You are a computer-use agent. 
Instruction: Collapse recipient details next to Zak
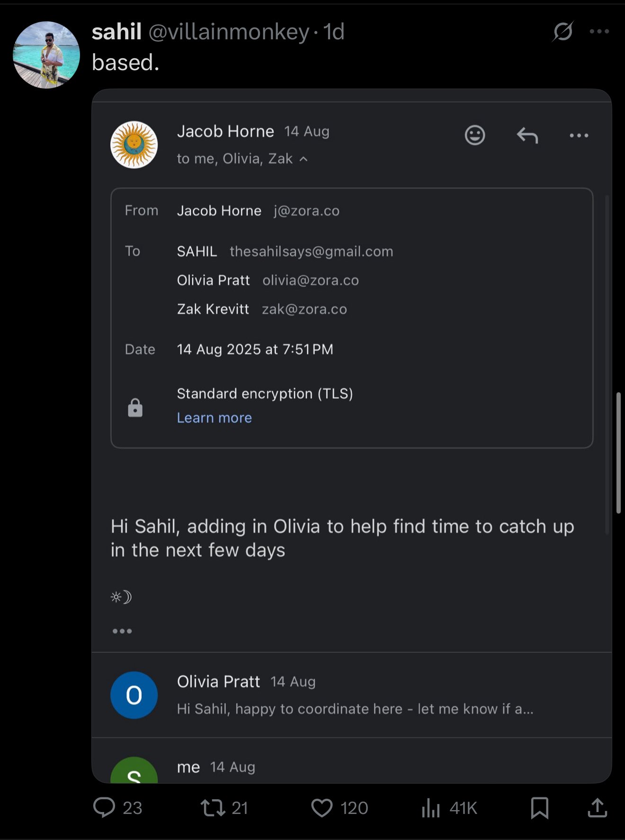[x=304, y=159]
